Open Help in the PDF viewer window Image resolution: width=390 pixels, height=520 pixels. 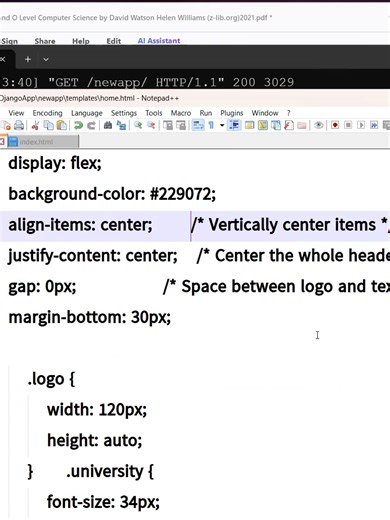coord(81,41)
